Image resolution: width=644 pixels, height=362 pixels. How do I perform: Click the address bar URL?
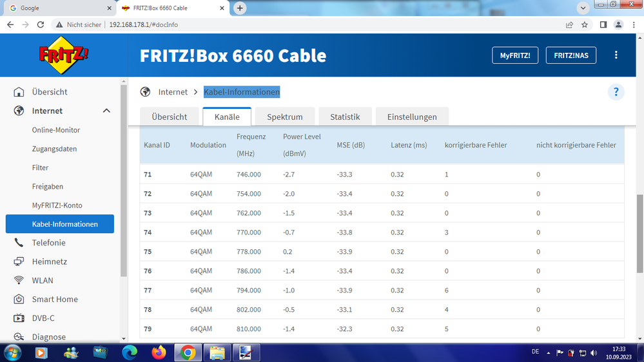click(x=143, y=24)
